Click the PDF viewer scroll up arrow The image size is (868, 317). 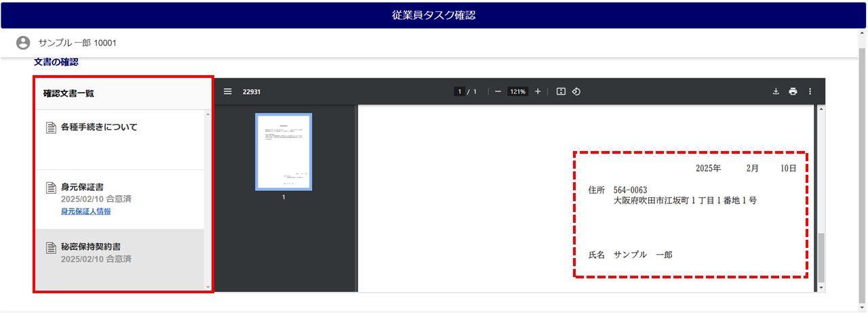[x=822, y=109]
